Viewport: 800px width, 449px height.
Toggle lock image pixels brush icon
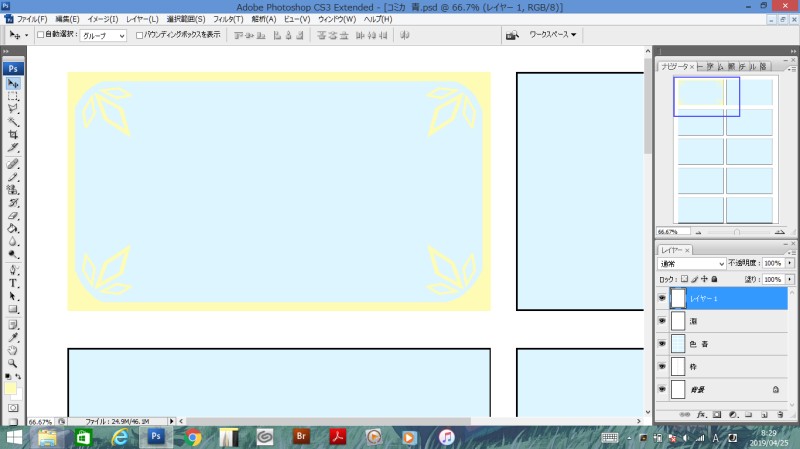(694, 279)
